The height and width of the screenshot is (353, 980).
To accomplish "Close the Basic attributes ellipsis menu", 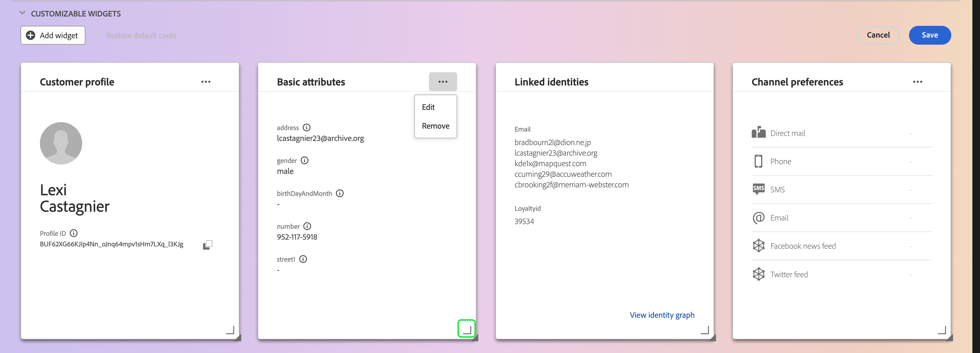I will [442, 82].
